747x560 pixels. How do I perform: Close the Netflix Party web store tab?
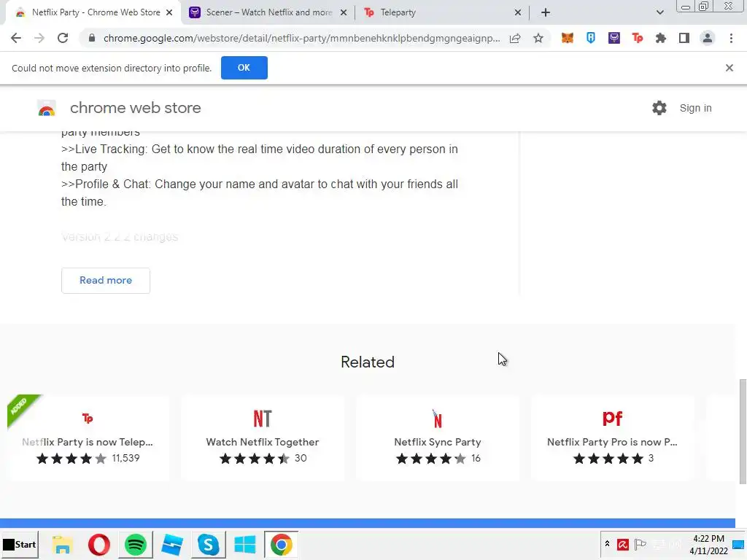(169, 13)
